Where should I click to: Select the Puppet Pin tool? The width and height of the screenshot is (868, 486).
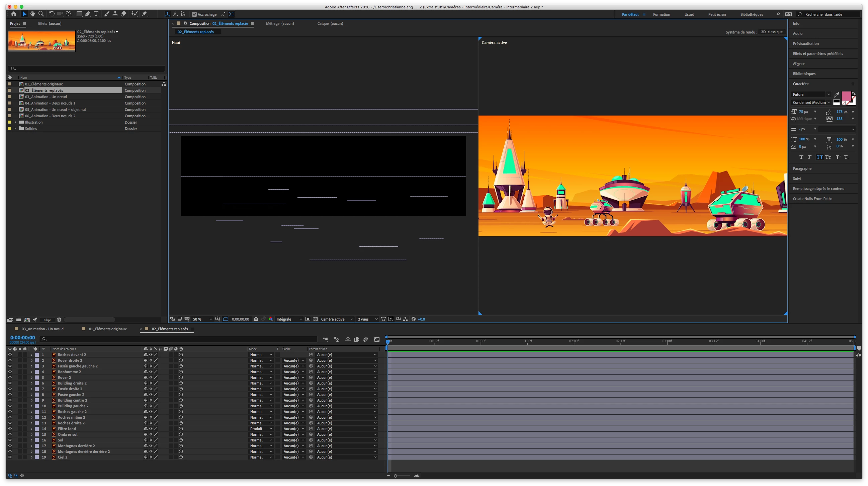[x=145, y=14]
